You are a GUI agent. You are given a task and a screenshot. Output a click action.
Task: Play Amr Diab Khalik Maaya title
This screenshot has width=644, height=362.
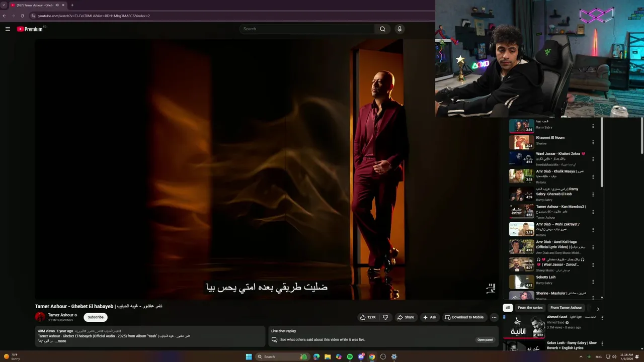coord(559,173)
